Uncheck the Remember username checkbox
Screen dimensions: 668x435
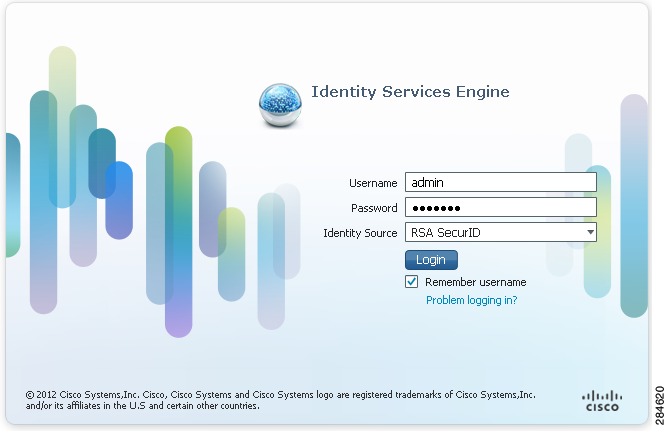point(412,282)
